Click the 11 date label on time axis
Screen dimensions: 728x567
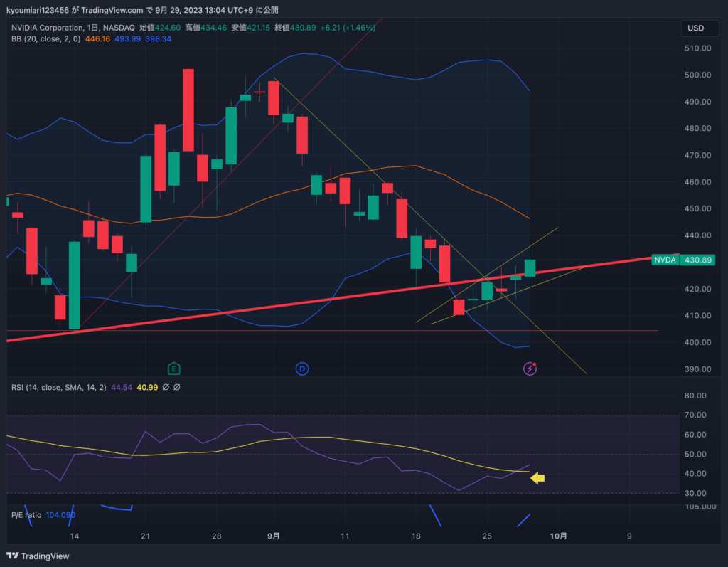(345, 536)
